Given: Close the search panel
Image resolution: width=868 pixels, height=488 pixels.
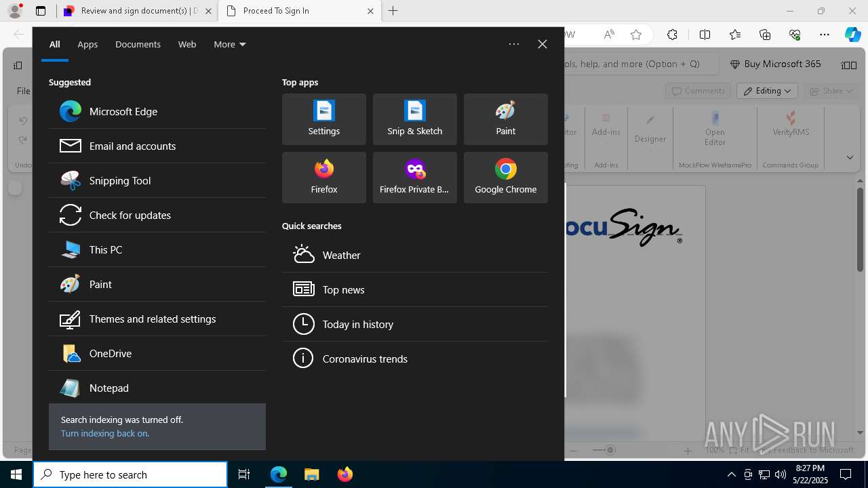Looking at the screenshot, I should [542, 44].
